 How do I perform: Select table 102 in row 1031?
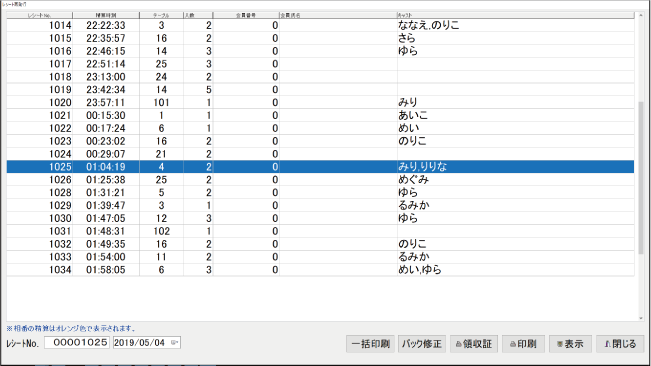click(161, 231)
